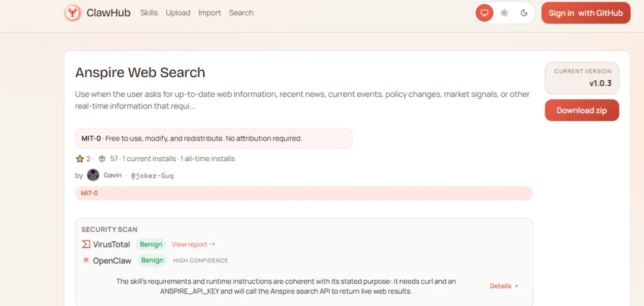Viewport: 644px width, 306px height.
Task: Open the @joker-Guq profile handle
Action: [153, 176]
